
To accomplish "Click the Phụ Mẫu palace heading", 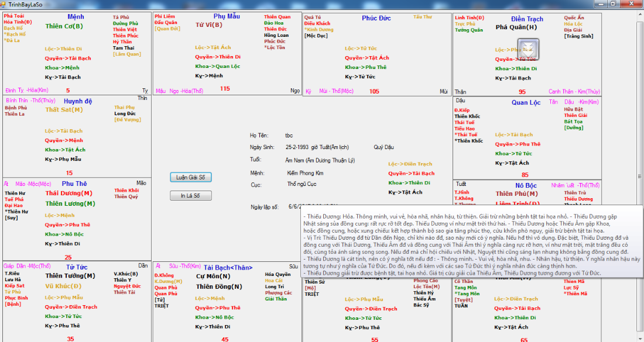I will click(x=227, y=16).
